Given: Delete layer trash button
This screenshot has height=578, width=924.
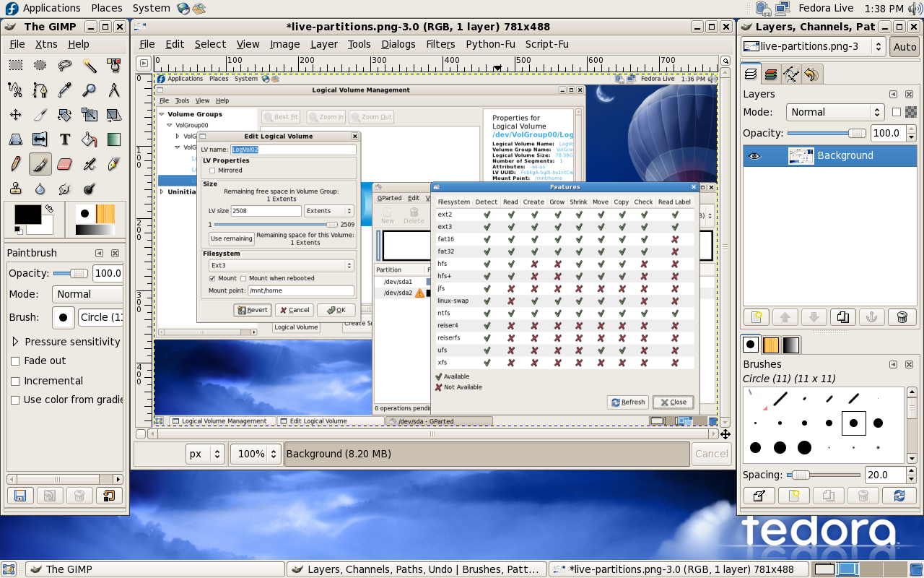Looking at the screenshot, I should tap(902, 316).
